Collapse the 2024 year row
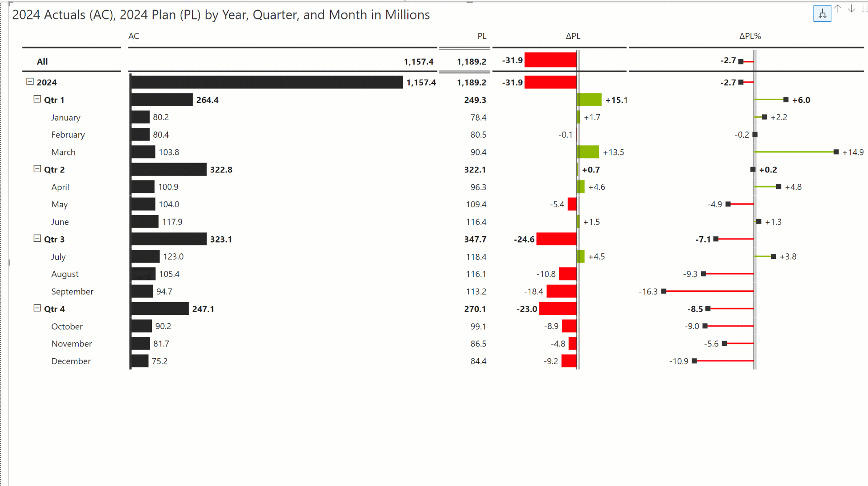Image resolution: width=868 pixels, height=486 pixels. (x=30, y=82)
